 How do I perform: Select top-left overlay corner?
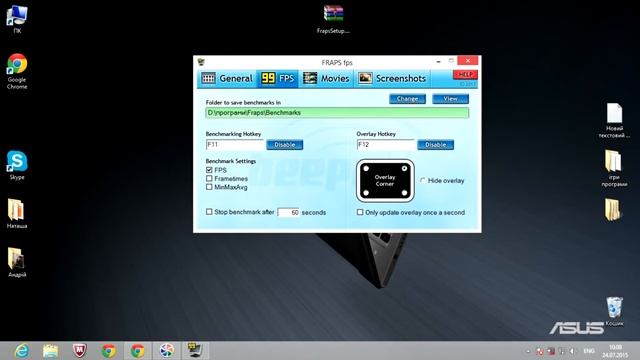click(x=366, y=169)
